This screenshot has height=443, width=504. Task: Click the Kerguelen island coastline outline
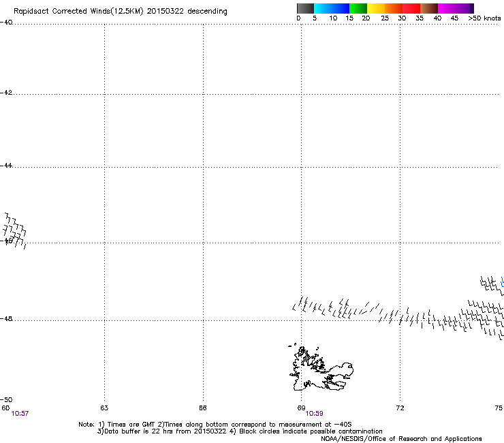[321, 367]
